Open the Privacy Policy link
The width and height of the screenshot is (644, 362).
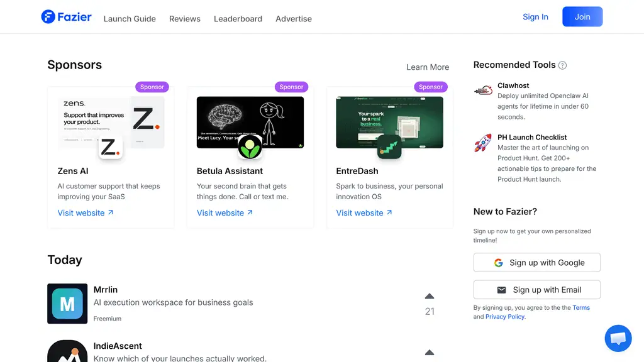[x=505, y=317]
